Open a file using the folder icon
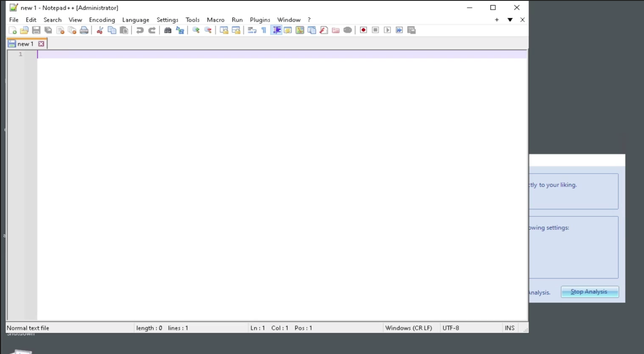 tap(24, 30)
